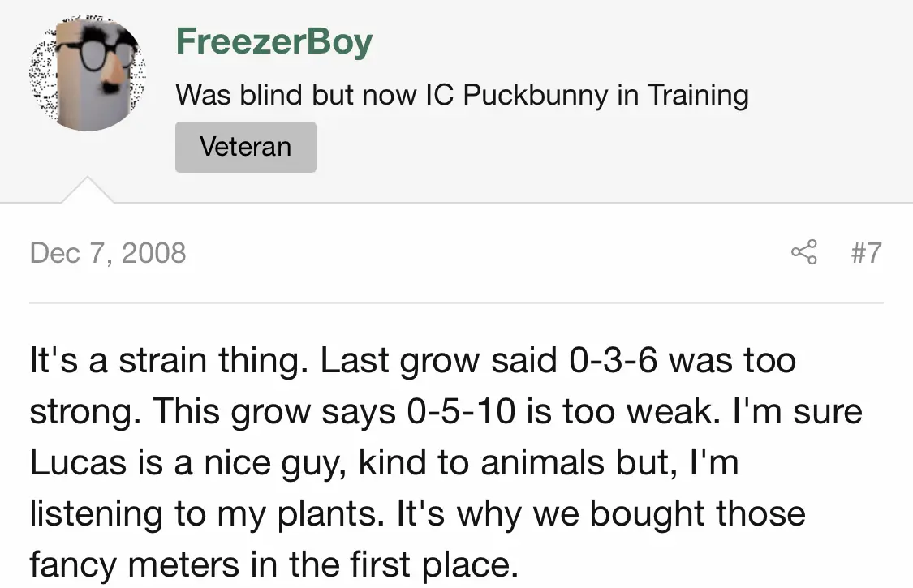Click the "0-5-10" ratio in the post
This screenshot has height=588, width=913.
459,411
